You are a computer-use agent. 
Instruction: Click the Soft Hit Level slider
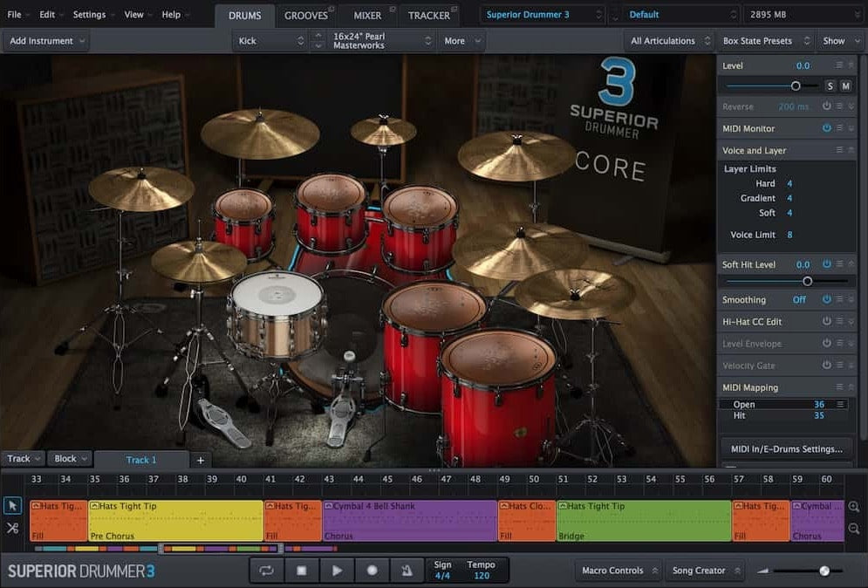click(x=807, y=281)
